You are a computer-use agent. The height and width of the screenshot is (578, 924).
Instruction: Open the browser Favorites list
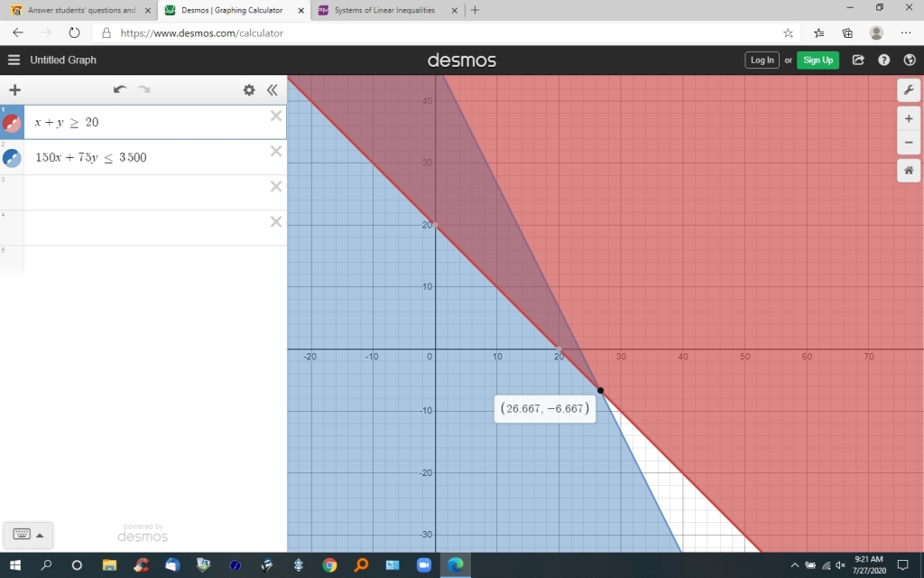point(819,33)
